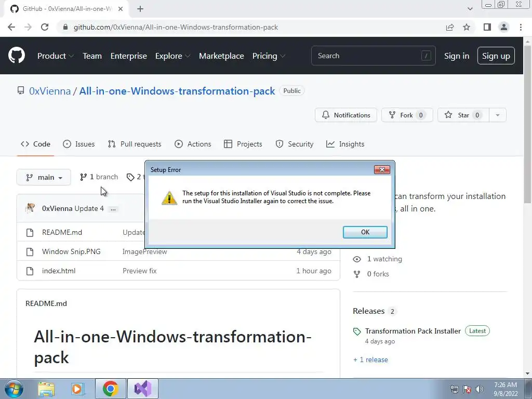
Task: Open the ImagePreview commit message
Action: pos(144,252)
